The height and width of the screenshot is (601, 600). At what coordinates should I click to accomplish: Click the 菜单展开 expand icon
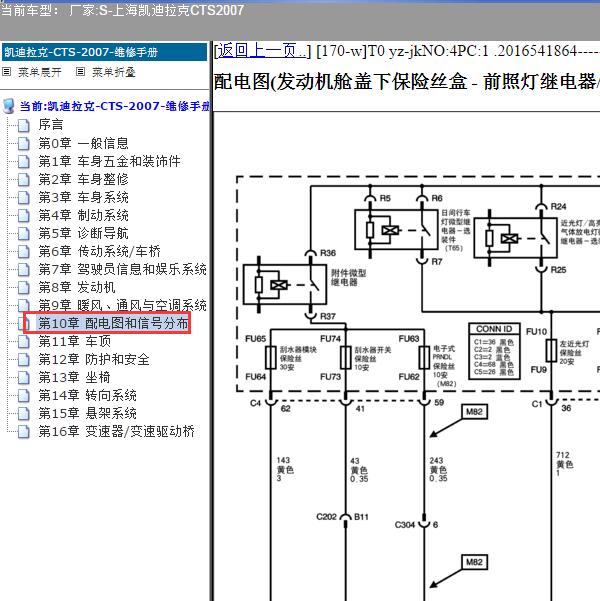click(7, 72)
